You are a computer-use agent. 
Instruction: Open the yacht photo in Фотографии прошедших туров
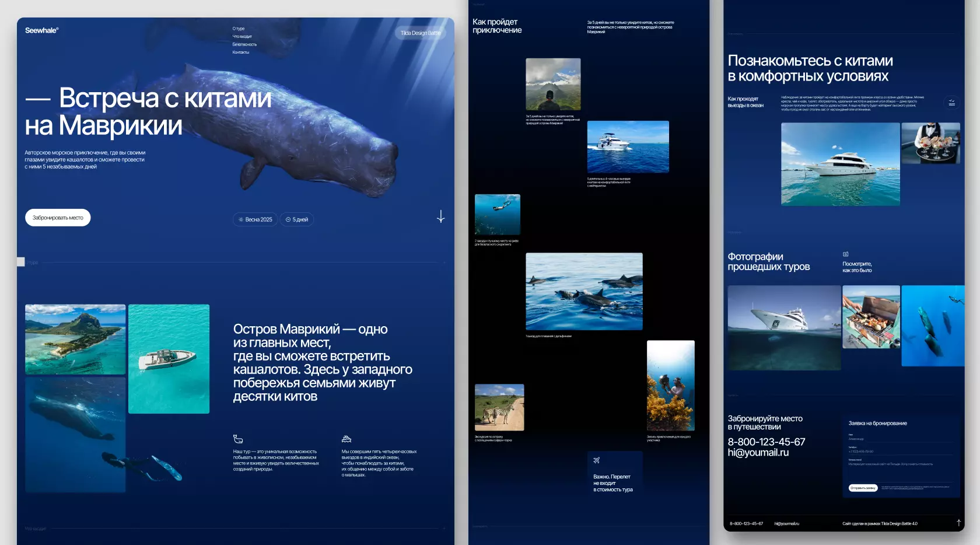click(785, 327)
